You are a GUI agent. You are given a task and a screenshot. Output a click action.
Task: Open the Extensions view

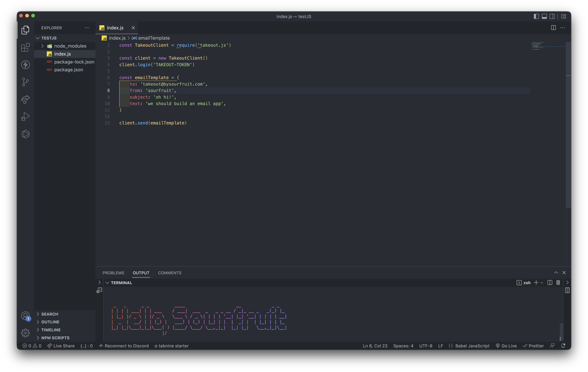point(25,47)
